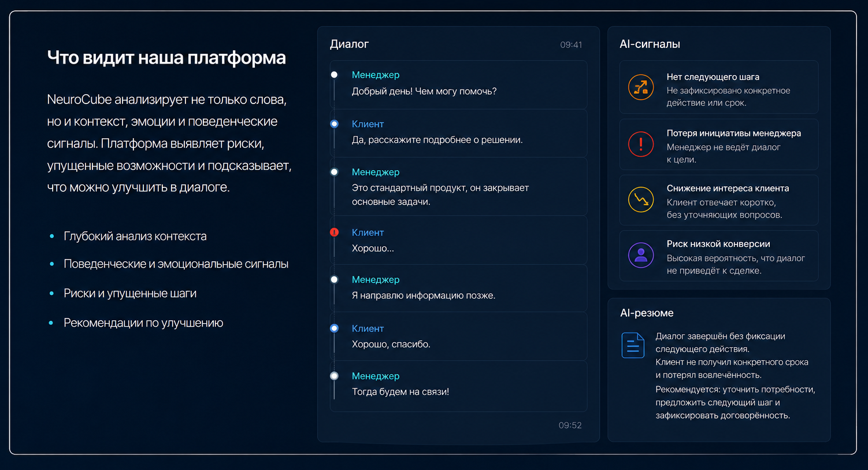Viewport: 868px width, 470px height.
Task: Click timeline marker beside 'Тогда будем на связи!'
Action: coord(334,376)
